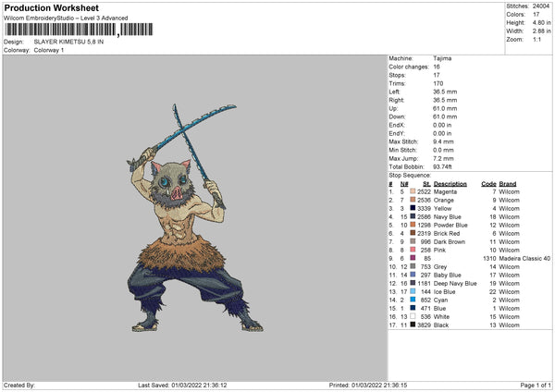
Task: Click the 'Down:' measurement label
Action: tap(397, 116)
